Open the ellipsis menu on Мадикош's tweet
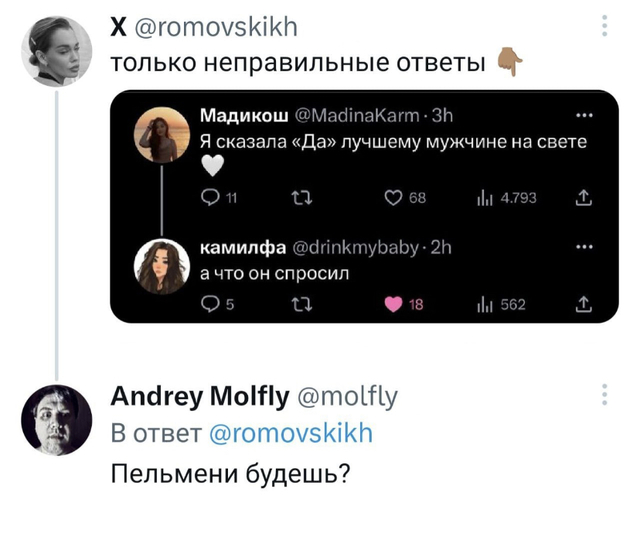The height and width of the screenshot is (547, 640). coord(584,116)
